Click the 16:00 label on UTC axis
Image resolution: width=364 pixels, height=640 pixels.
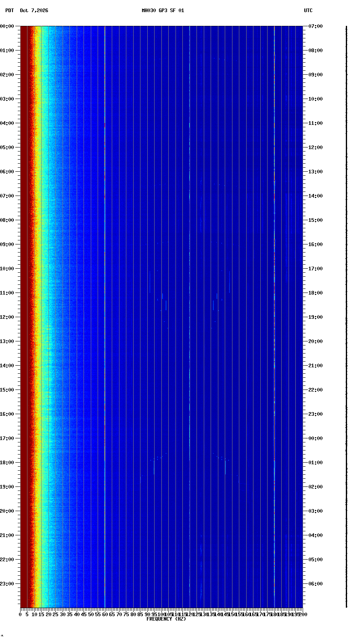pos(316,244)
